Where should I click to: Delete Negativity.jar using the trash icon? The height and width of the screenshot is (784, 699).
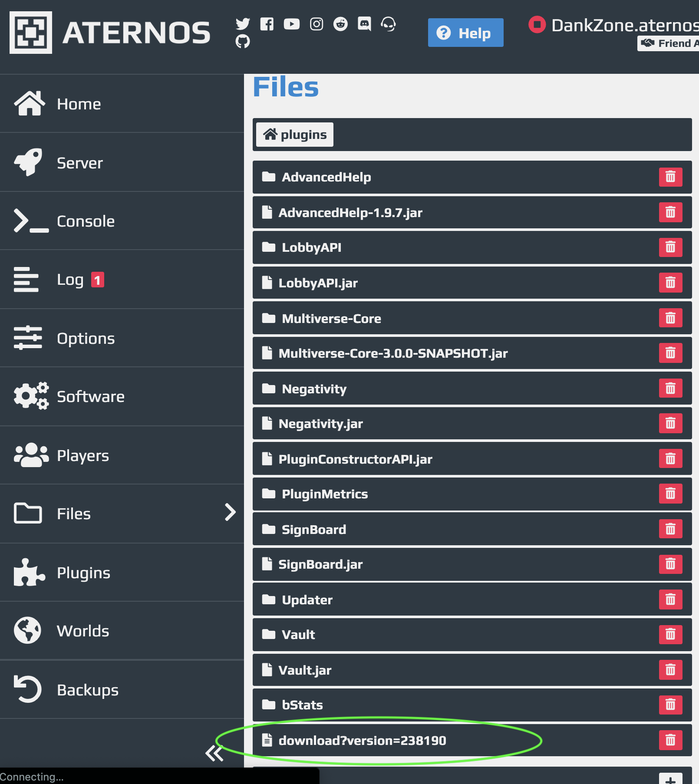point(671,424)
